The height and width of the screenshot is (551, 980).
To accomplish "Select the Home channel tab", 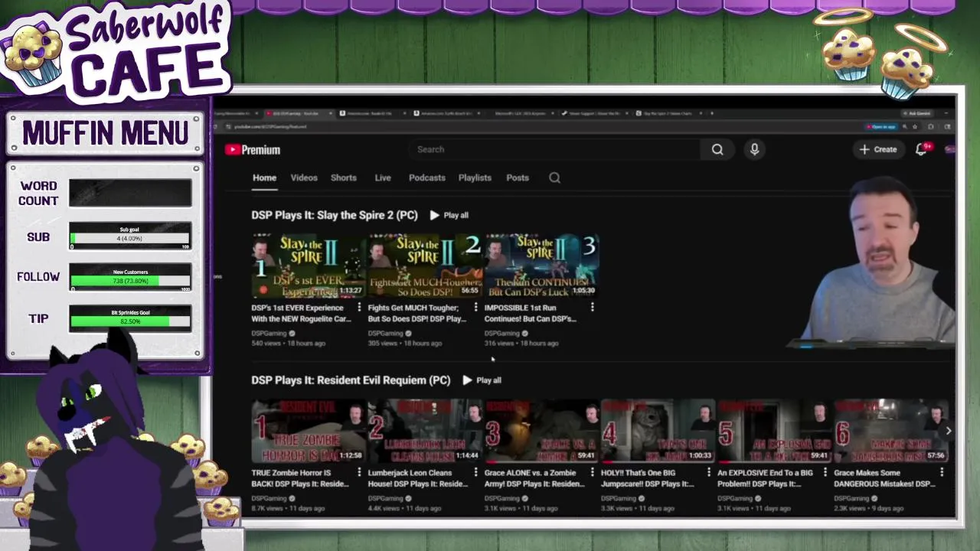I will [x=264, y=178].
